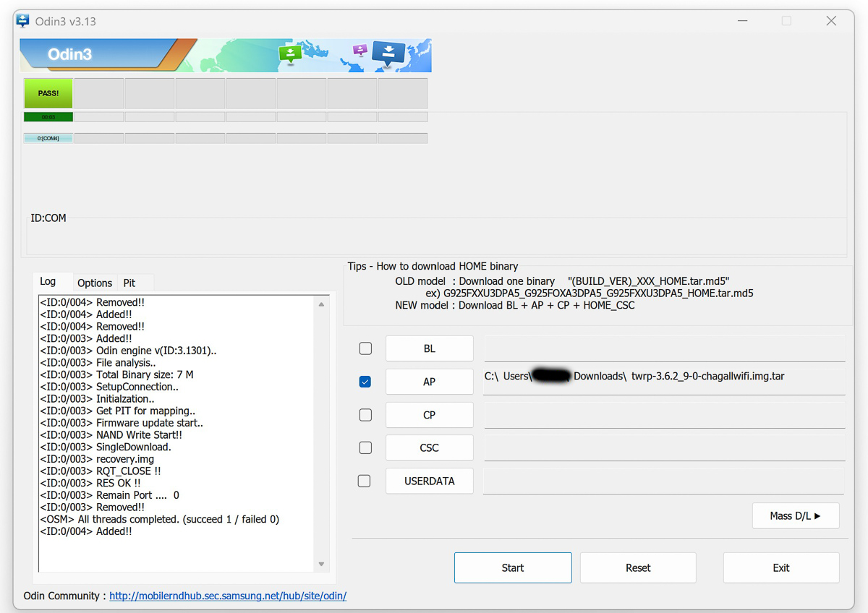
Task: Select log line '<ID:0/003> Added!!'
Action: coord(86,338)
